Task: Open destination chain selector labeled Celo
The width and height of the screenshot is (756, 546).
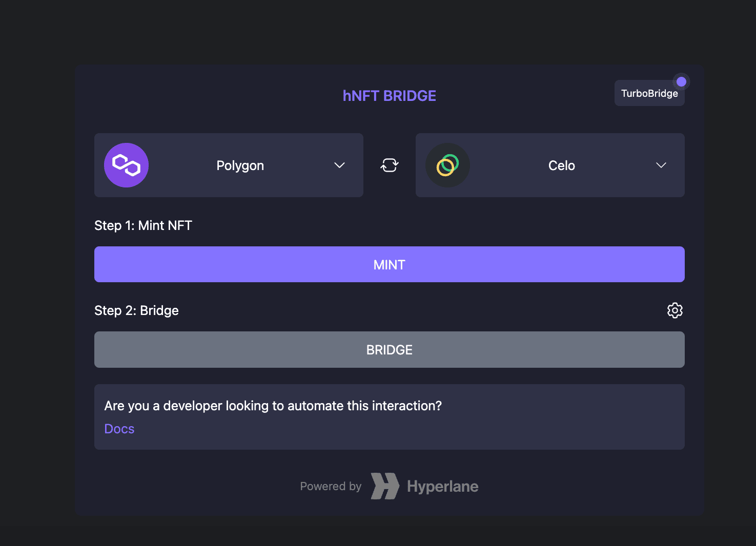Action: coord(561,165)
